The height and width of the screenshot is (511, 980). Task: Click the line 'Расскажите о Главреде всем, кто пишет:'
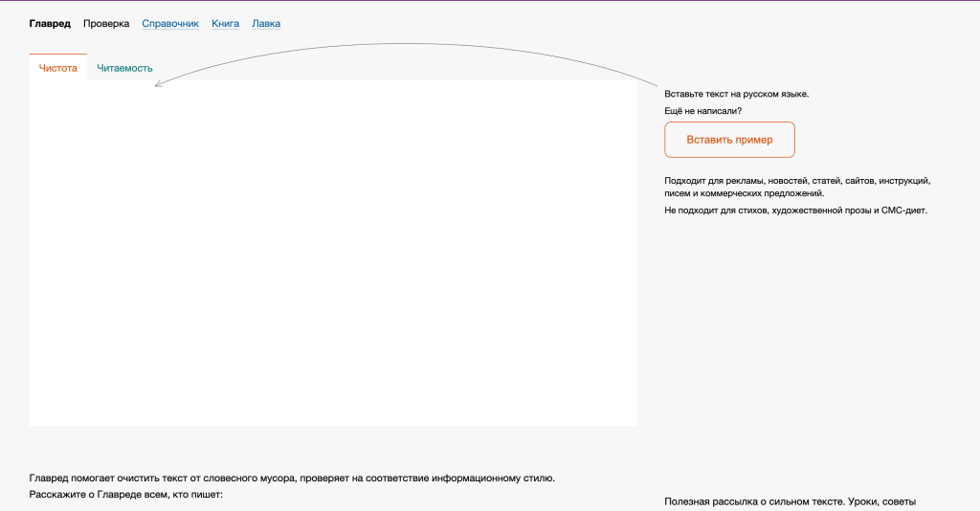pos(125,495)
